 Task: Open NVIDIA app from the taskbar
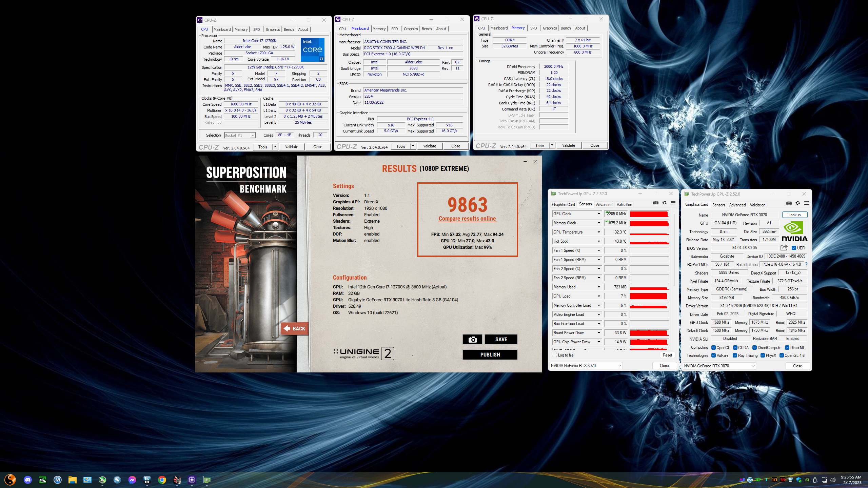pos(43,480)
